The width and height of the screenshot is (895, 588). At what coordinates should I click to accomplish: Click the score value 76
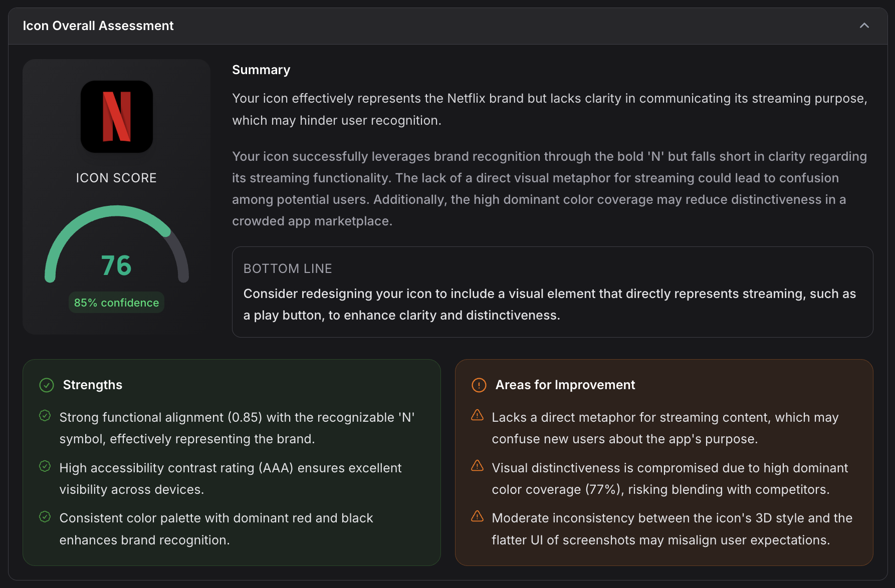[116, 265]
